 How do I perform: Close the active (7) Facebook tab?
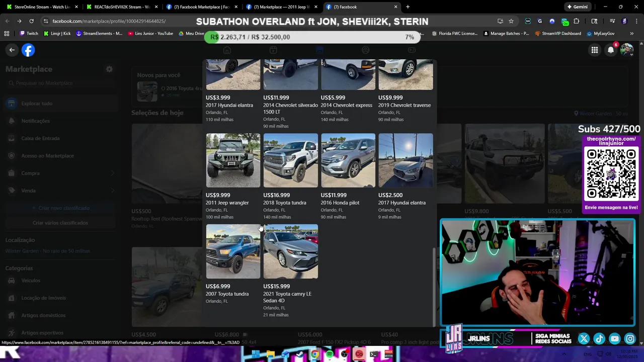(x=395, y=7)
